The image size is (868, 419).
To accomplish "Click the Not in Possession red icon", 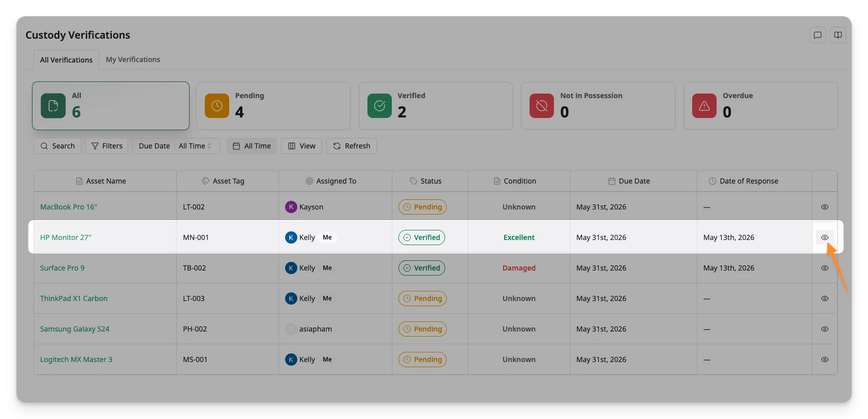I will tap(542, 106).
